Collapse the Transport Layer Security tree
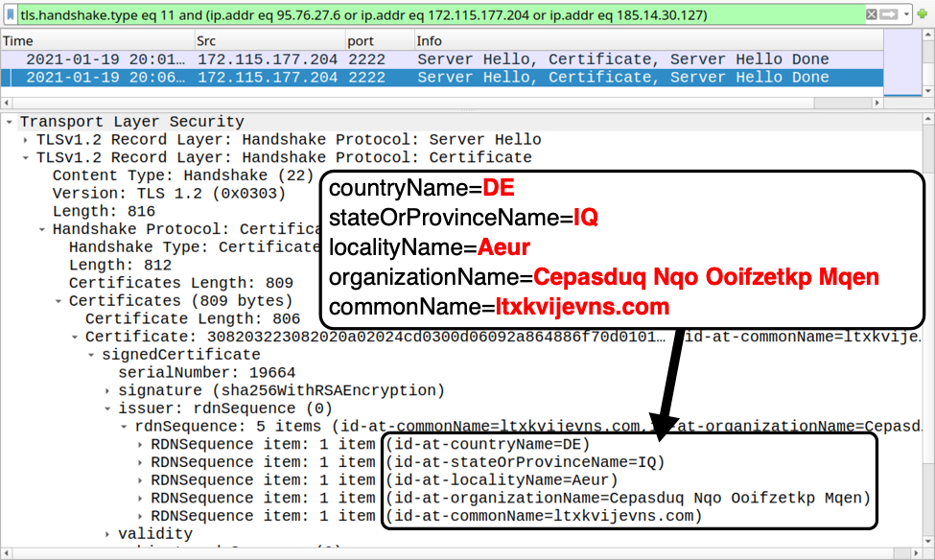The image size is (935, 560). coord(10,122)
